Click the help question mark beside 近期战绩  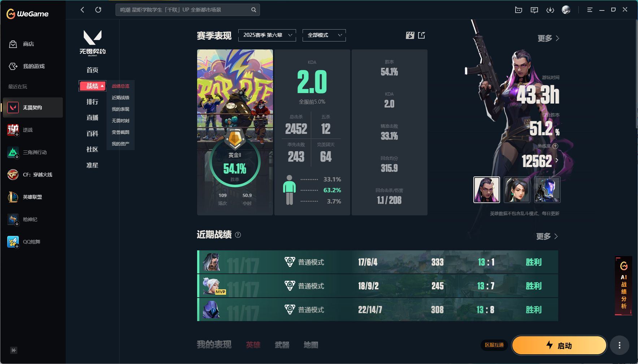tap(238, 235)
